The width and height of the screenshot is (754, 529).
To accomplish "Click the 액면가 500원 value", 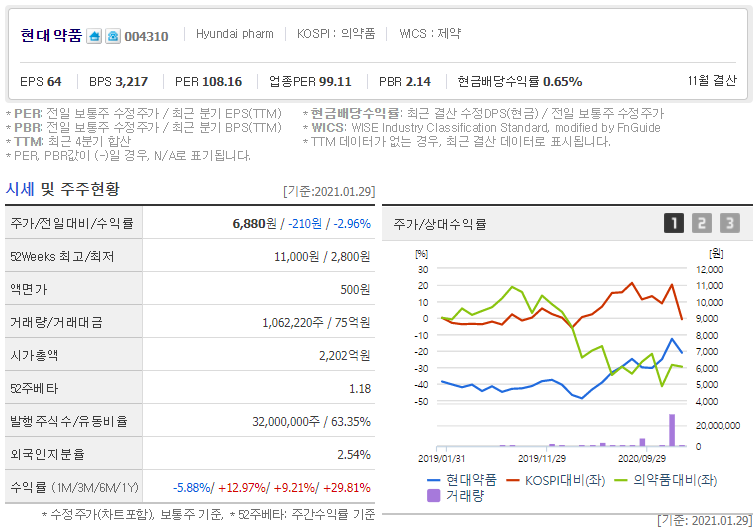I will point(355,290).
